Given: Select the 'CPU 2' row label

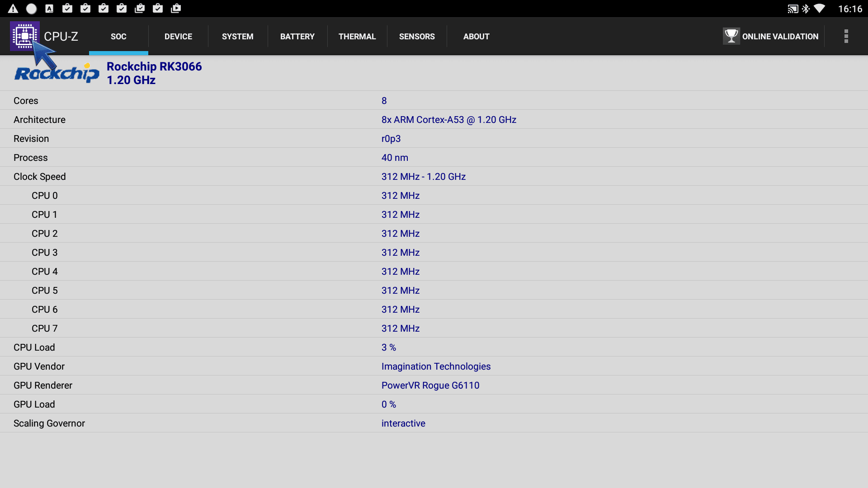Looking at the screenshot, I should pyautogui.click(x=44, y=234).
